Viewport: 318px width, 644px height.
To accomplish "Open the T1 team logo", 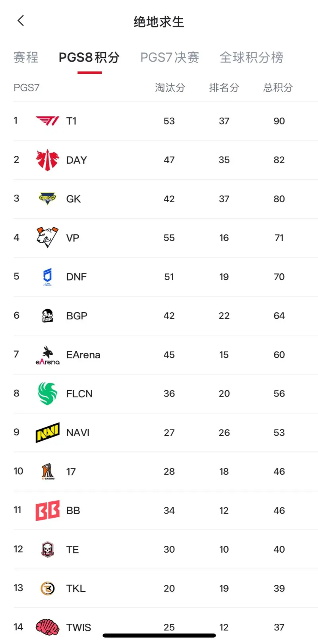I will point(47,121).
